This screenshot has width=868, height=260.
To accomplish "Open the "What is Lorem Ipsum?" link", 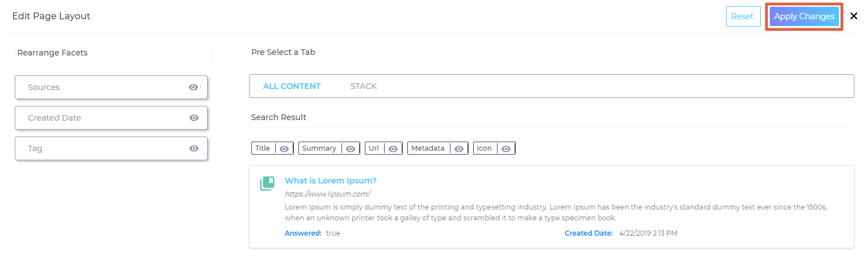I will tap(330, 181).
